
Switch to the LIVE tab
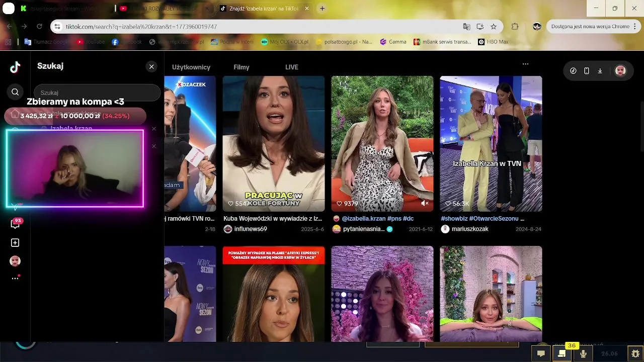click(292, 67)
